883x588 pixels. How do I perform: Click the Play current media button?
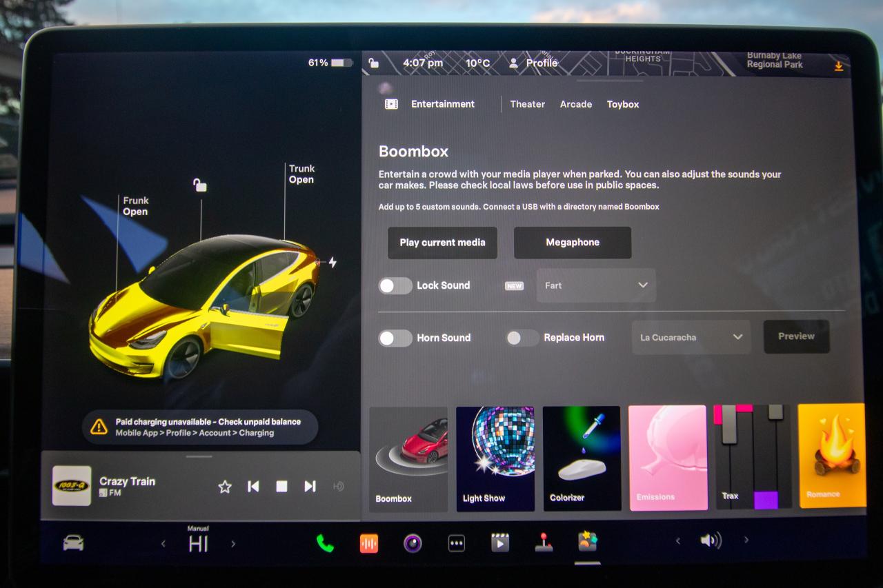[442, 243]
